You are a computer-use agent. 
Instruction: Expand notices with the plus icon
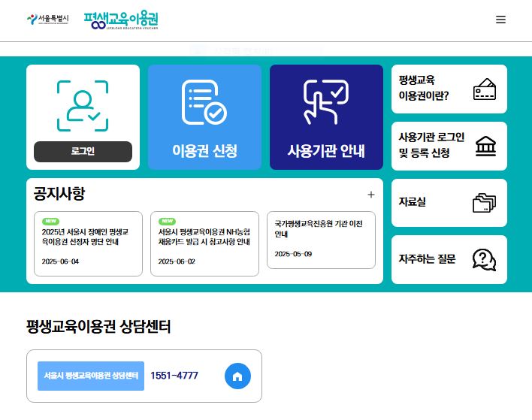[371, 195]
